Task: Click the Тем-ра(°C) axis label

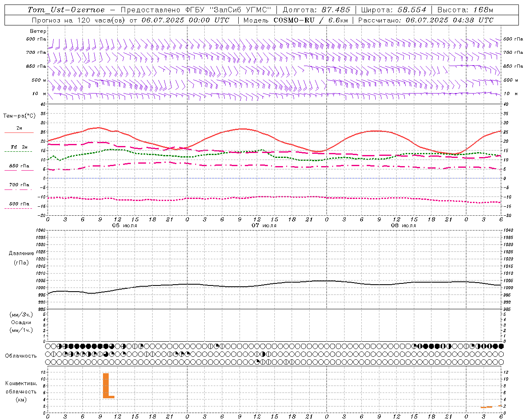Action: point(19,116)
